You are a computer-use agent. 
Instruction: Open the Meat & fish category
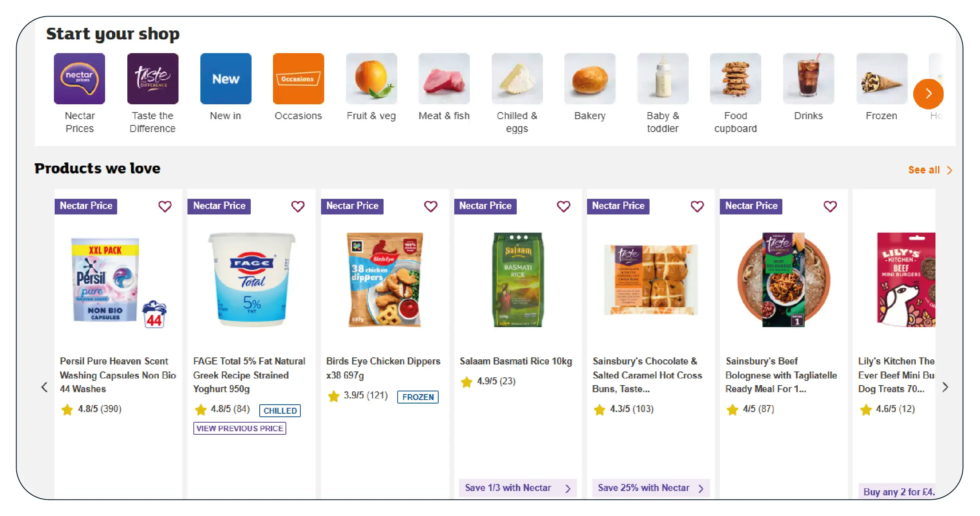[x=444, y=79]
